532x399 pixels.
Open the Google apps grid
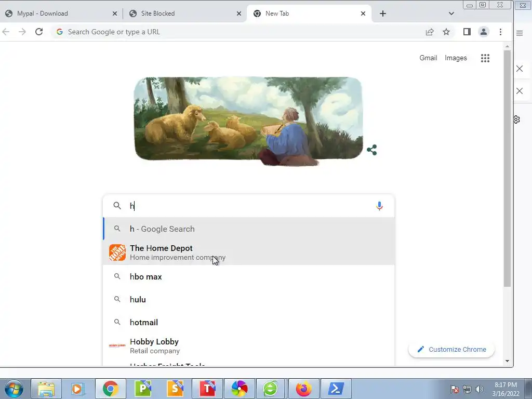pos(485,58)
